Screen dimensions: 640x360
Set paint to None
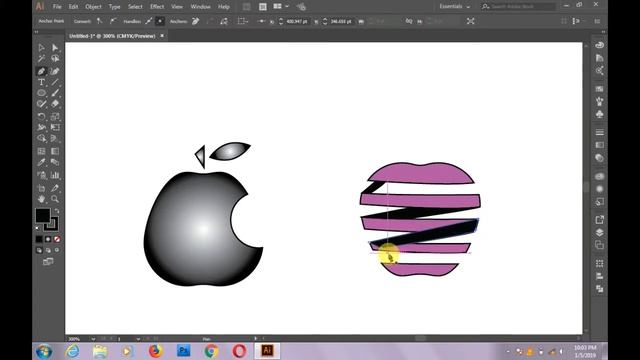click(57, 239)
